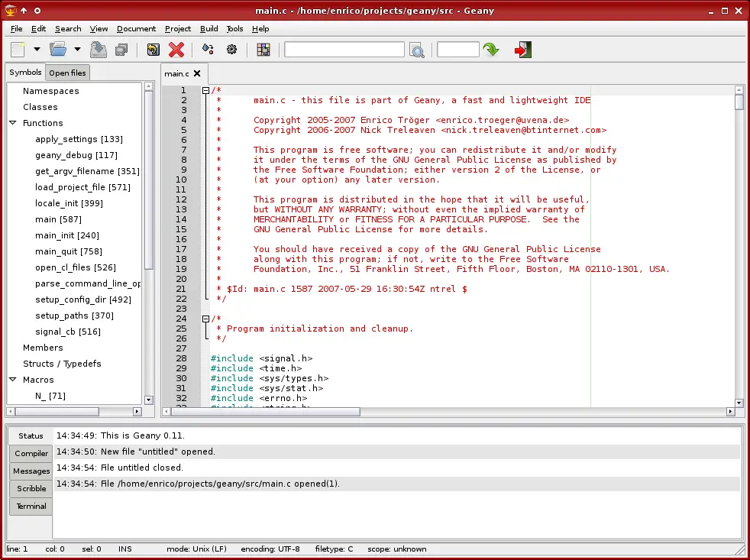Click the green go-to-line arrow
The width and height of the screenshot is (750, 560).
(491, 50)
